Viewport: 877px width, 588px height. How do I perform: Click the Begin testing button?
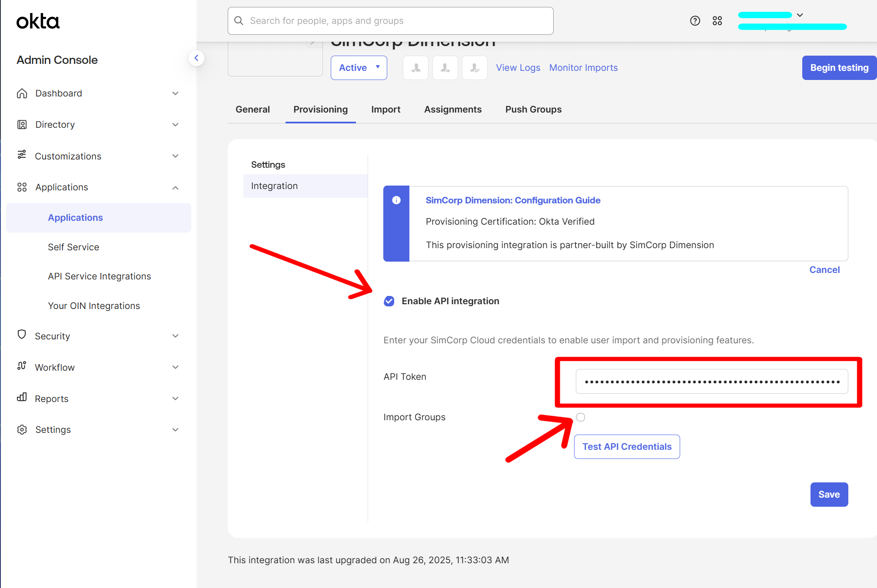[839, 68]
